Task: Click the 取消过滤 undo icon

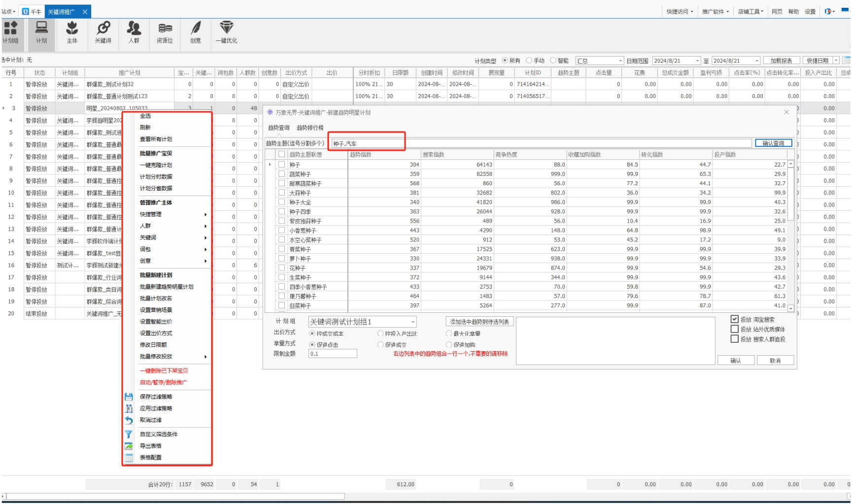Action: 129,420
